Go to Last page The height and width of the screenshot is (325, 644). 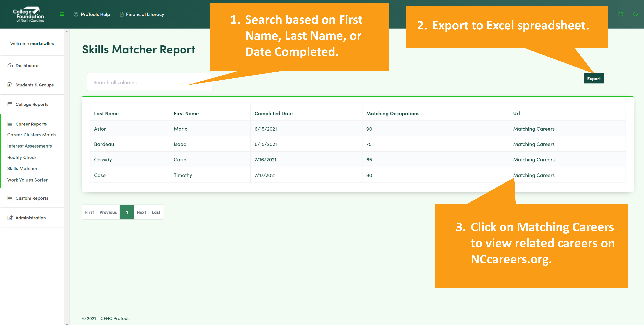156,212
